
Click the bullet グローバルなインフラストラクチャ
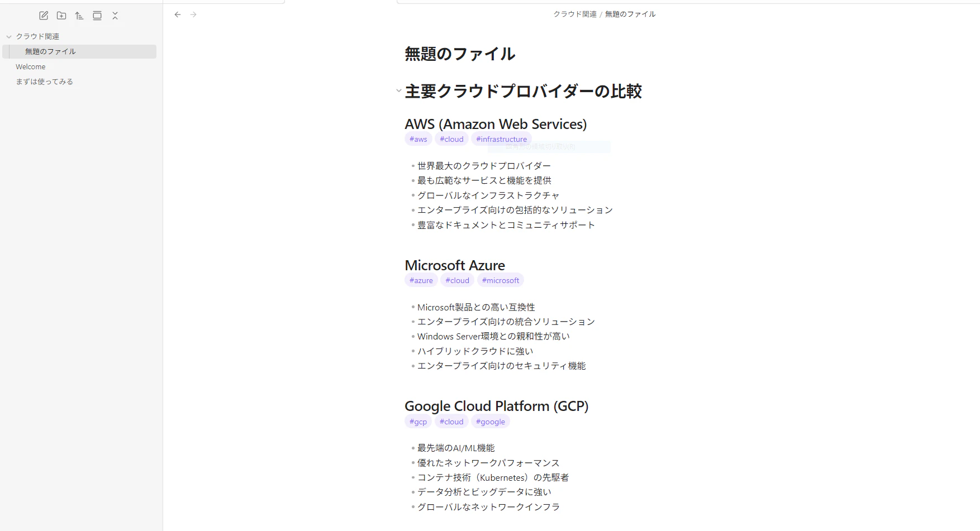(488, 195)
